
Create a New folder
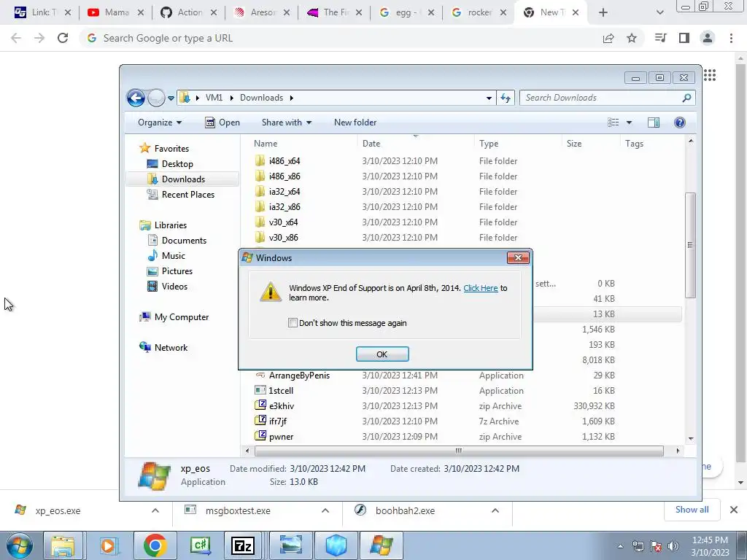click(x=355, y=122)
